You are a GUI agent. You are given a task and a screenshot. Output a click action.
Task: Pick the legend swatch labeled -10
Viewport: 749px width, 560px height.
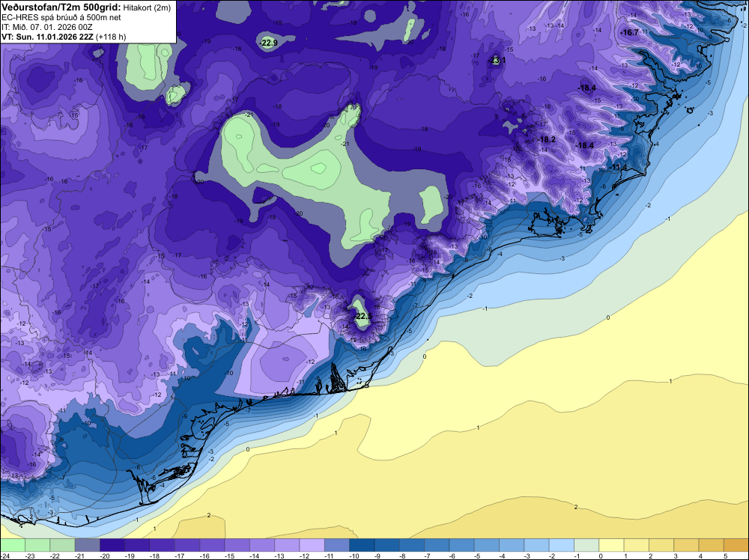coord(362,545)
